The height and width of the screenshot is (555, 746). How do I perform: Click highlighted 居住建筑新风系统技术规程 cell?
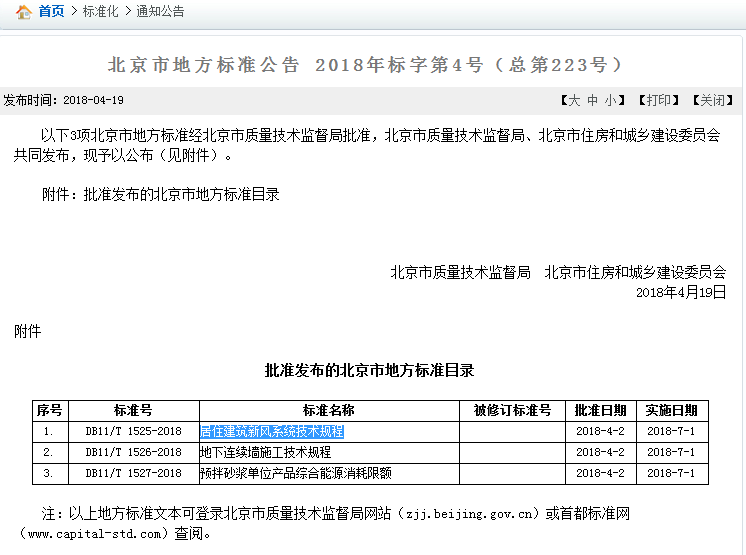[272, 431]
